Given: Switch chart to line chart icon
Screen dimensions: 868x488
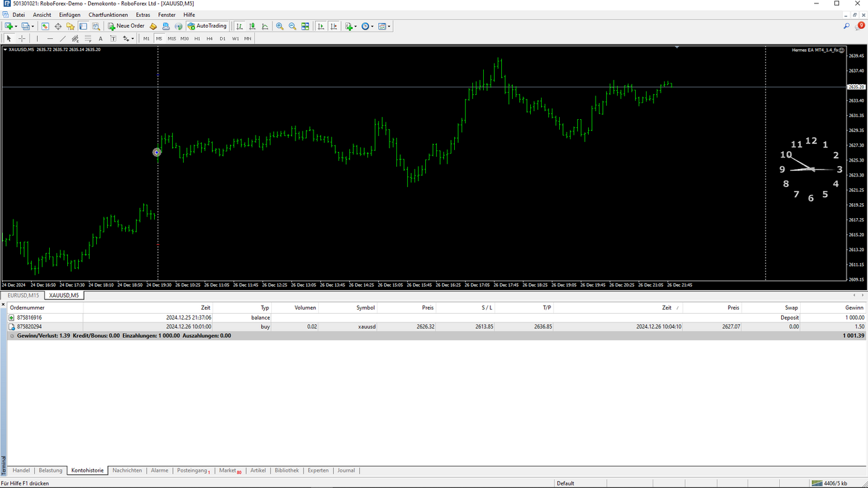Looking at the screenshot, I should [265, 26].
